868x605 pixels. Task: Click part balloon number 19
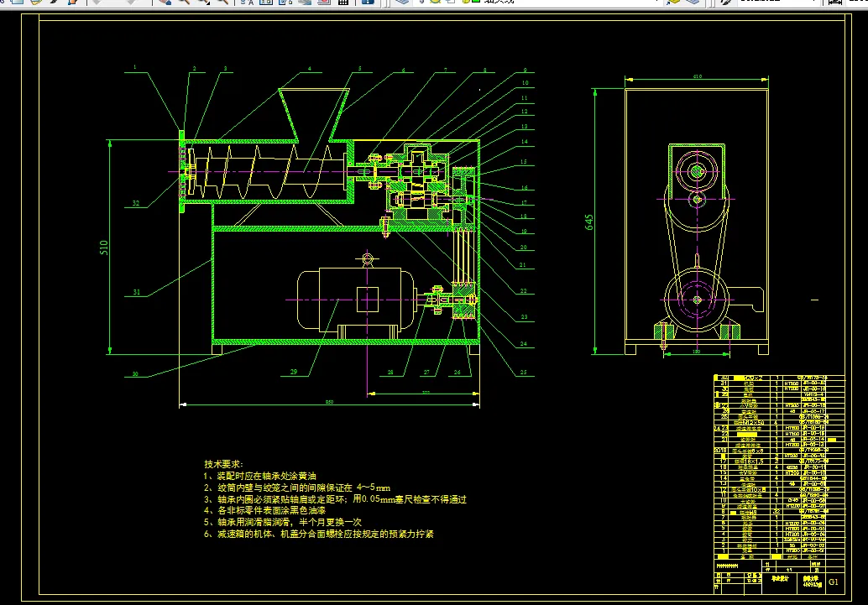point(524,232)
